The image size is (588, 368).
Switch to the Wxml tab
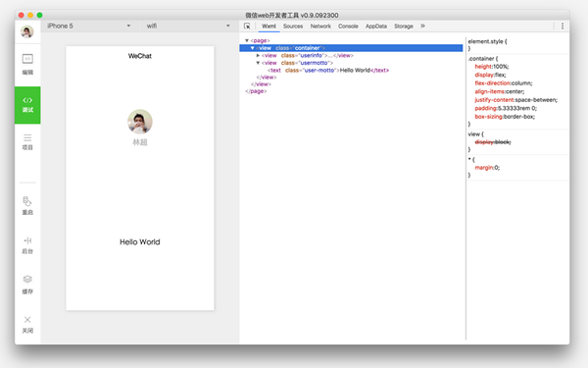coord(269,26)
